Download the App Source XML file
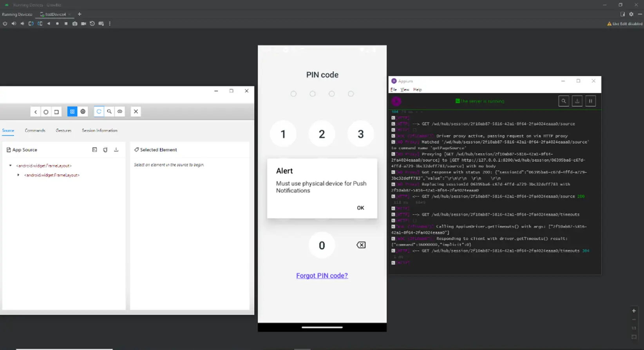Viewport: 644px width, 350px height. tap(116, 150)
